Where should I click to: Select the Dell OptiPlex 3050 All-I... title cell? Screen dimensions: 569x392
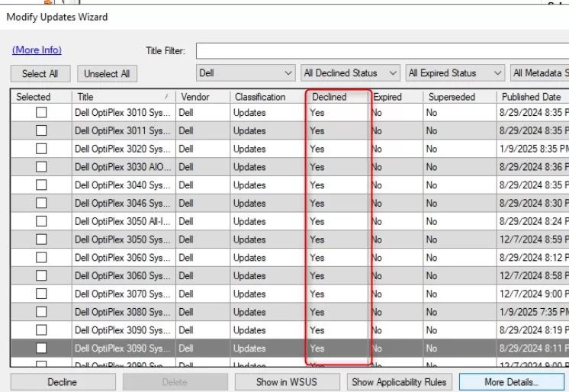tap(124, 221)
